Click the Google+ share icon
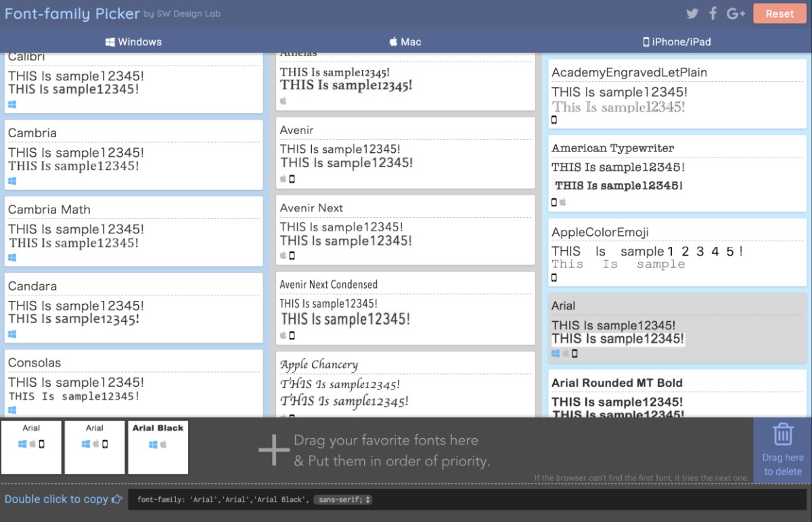Viewport: 812px width, 522px height. [x=736, y=14]
